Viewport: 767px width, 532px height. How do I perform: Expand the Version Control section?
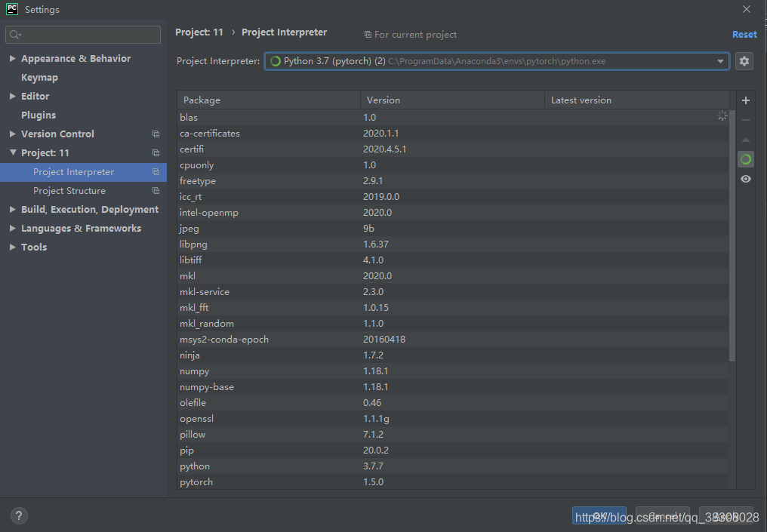(x=12, y=134)
